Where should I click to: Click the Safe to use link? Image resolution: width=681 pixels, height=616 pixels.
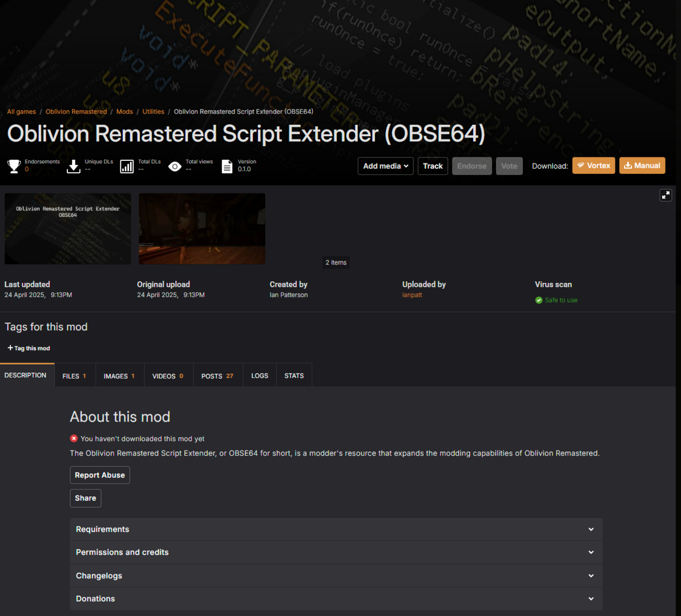click(x=561, y=300)
